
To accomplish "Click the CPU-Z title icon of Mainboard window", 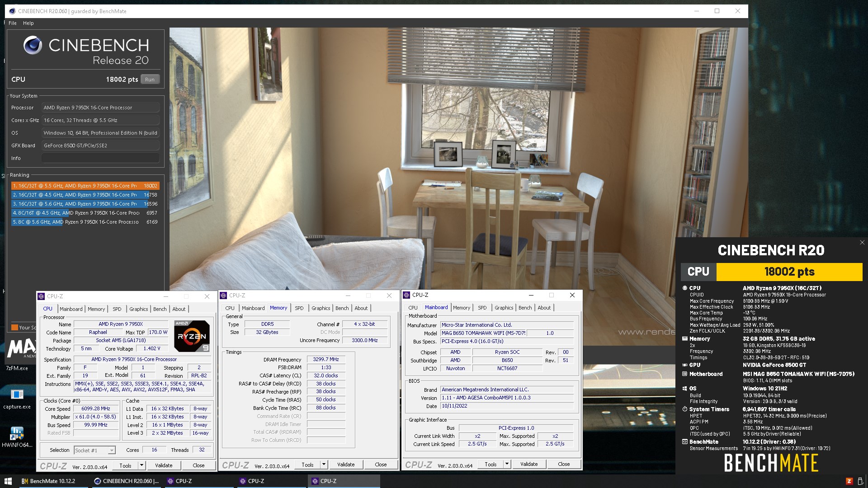I will (x=406, y=295).
